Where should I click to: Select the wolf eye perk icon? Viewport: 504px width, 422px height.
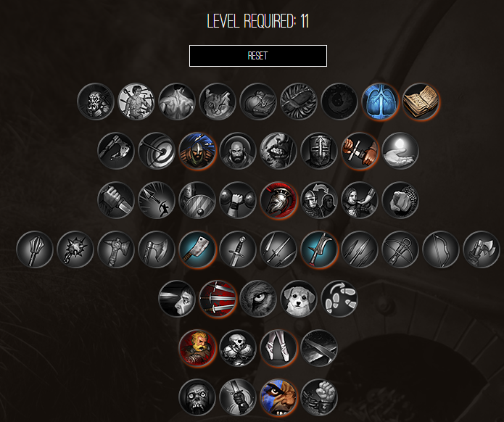[x=258, y=299]
